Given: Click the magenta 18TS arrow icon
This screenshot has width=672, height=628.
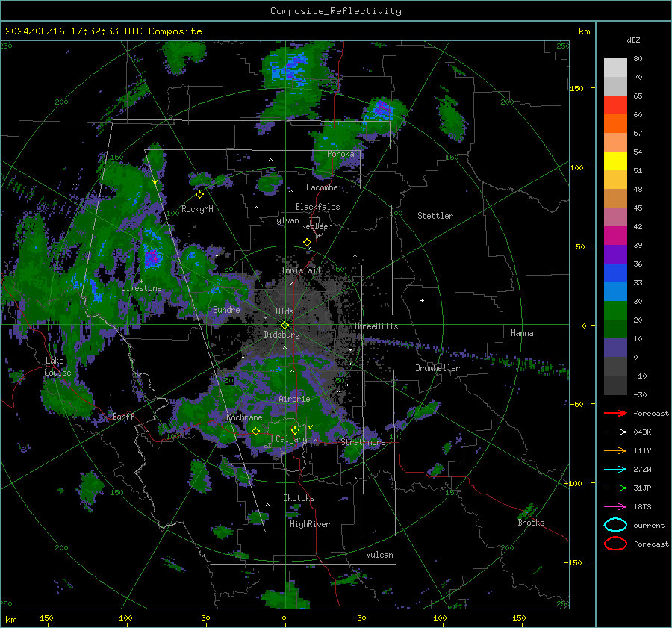Looking at the screenshot, I should tap(615, 507).
